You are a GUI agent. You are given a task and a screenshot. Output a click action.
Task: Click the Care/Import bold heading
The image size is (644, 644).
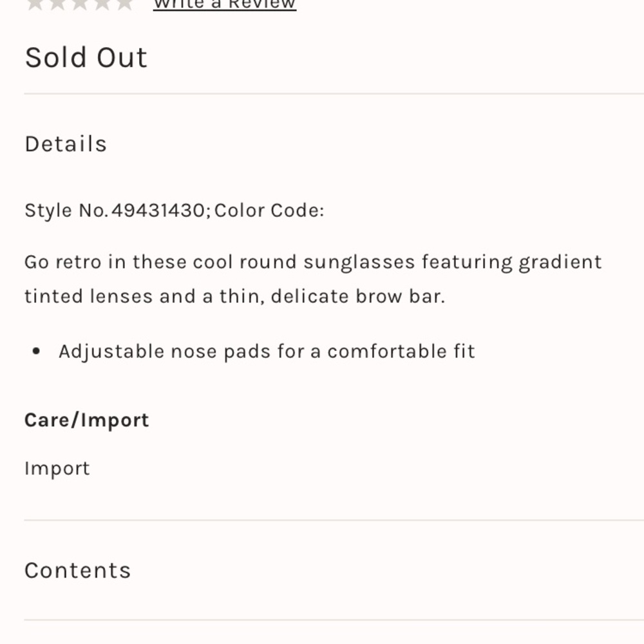[x=87, y=421]
